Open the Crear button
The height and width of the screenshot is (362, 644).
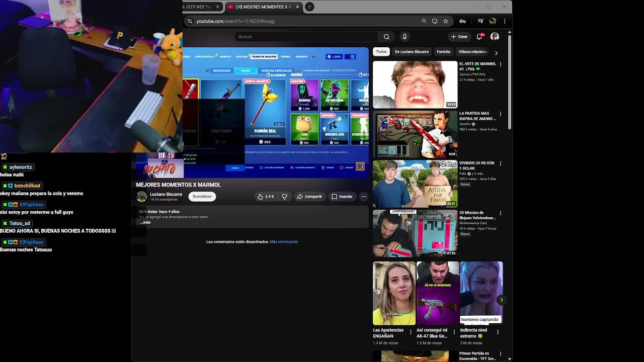point(459,37)
